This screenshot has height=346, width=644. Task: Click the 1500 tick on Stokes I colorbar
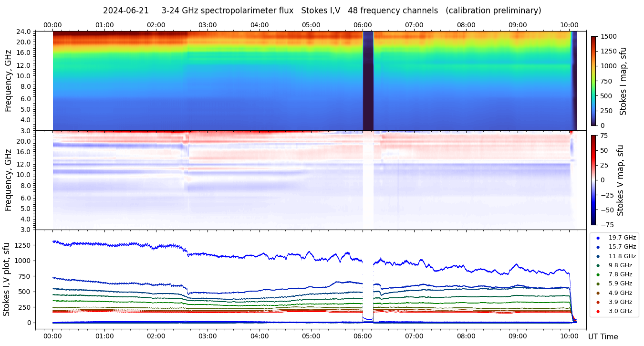608,36
